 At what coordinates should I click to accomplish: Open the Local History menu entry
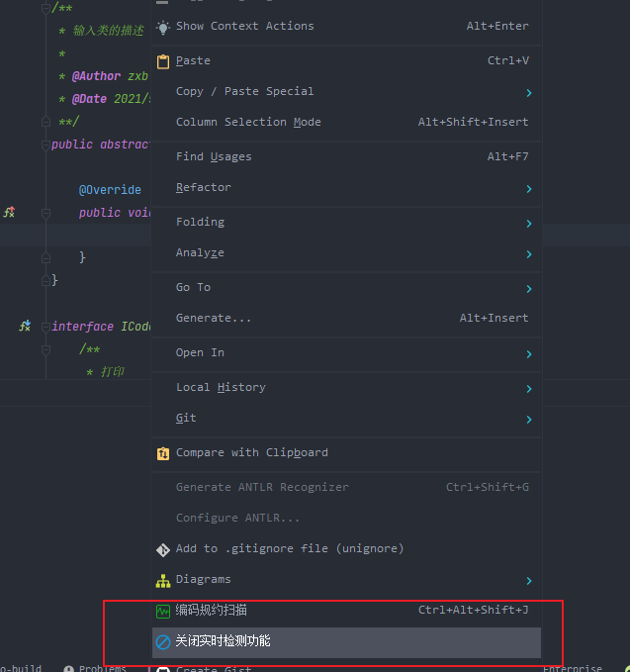346,388
